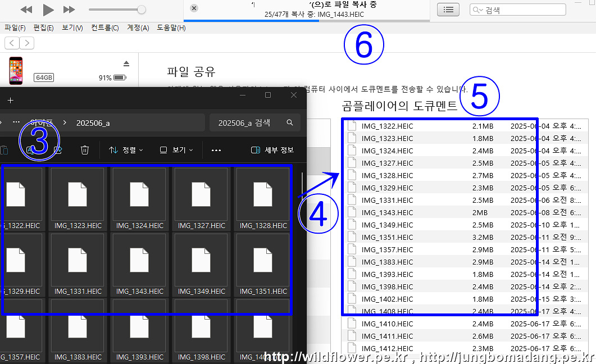This screenshot has height=364, width=596.
Task: Click the 64GB capacity badge
Action: 44,78
